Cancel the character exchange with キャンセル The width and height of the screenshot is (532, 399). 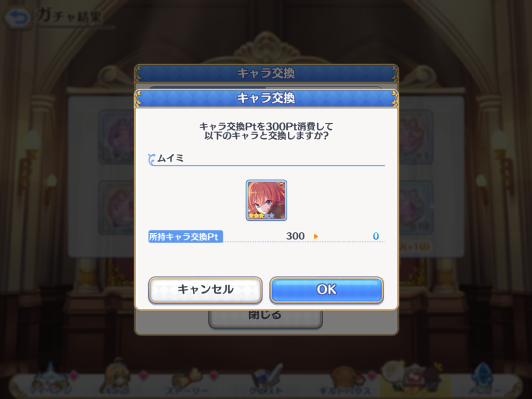pos(205,289)
